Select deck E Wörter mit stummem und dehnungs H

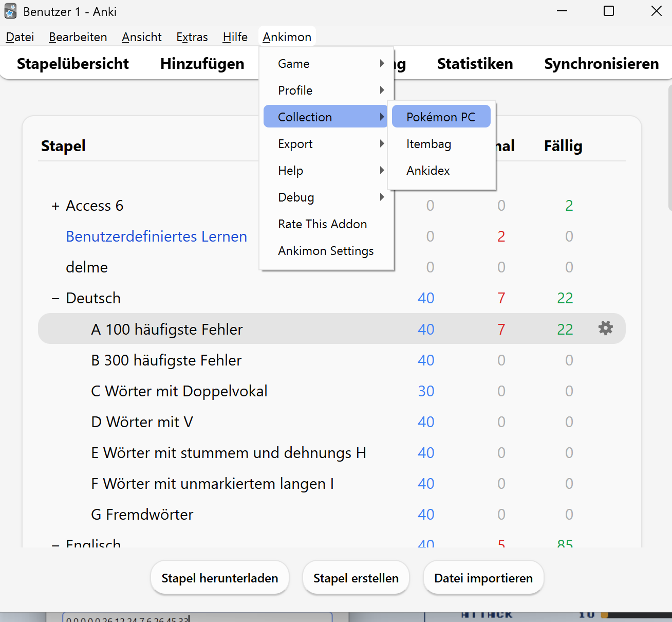coord(229,453)
